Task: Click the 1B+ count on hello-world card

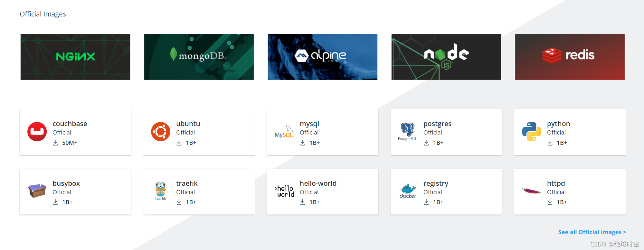Action: [315, 202]
